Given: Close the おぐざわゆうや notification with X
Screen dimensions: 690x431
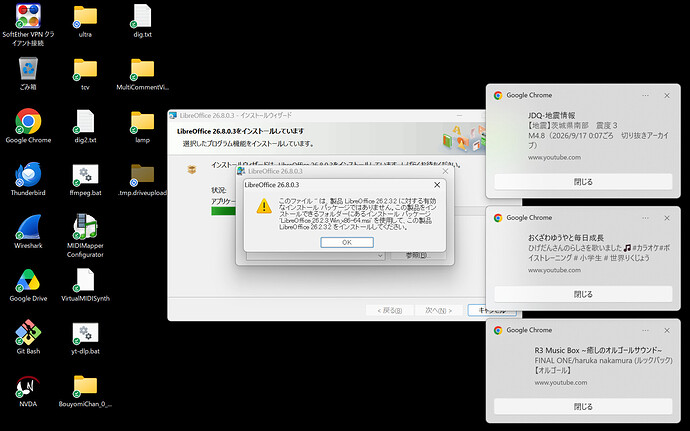Looking at the screenshot, I should point(667,218).
